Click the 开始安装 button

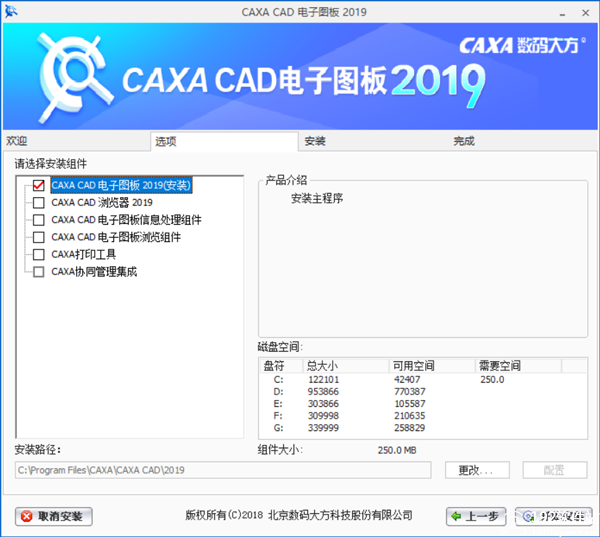(x=554, y=516)
